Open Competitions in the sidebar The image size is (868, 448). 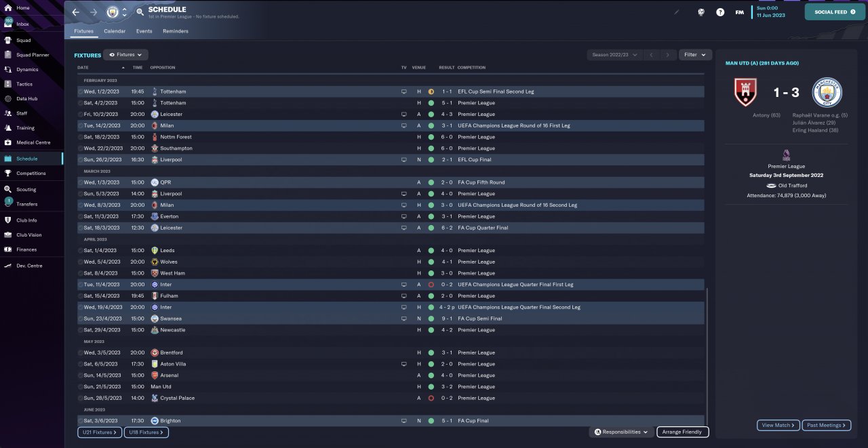[31, 173]
